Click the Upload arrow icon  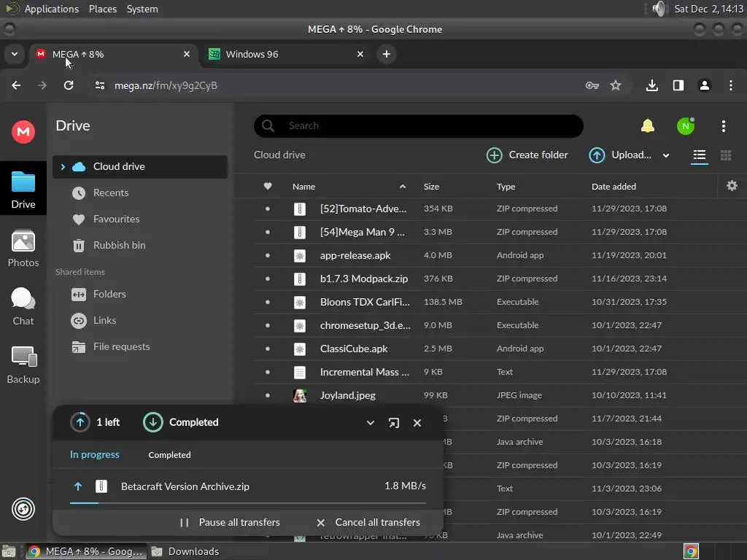point(597,155)
